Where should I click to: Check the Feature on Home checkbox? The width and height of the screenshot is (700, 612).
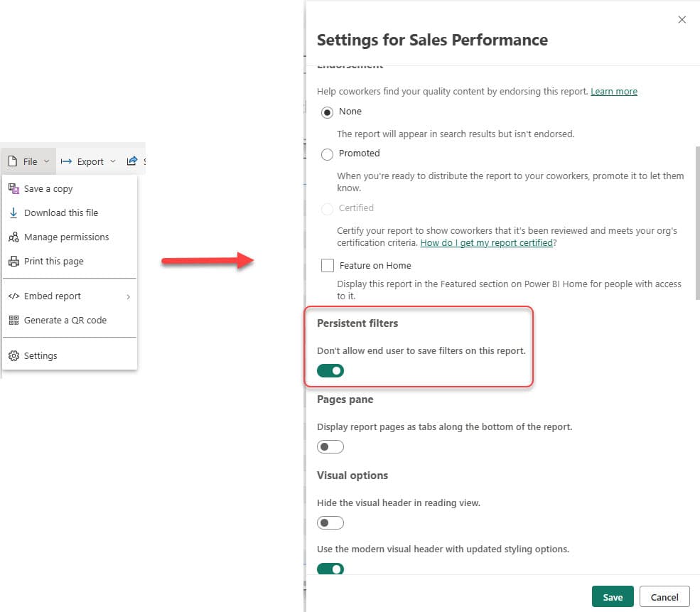click(x=328, y=265)
